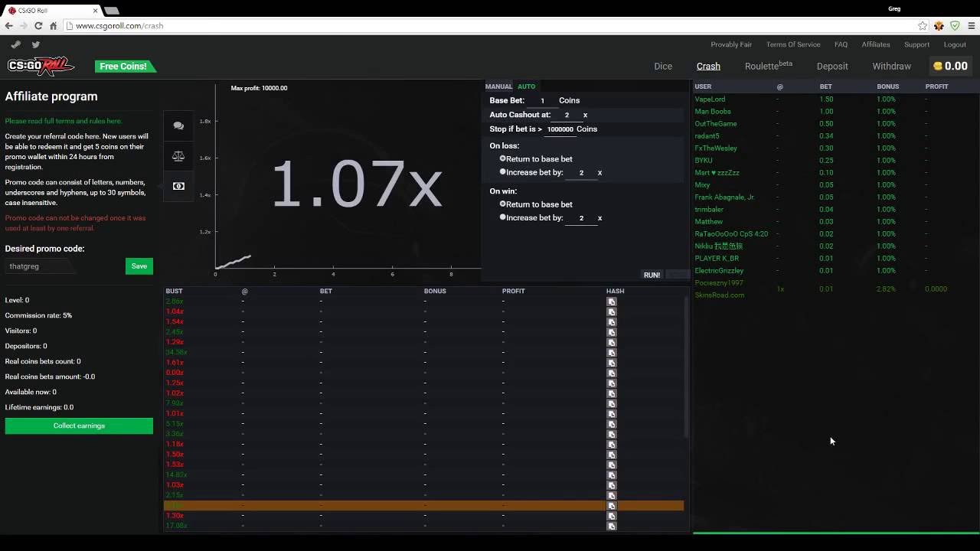The width and height of the screenshot is (980, 551).
Task: Select On loss Increase bet by option
Action: tap(503, 172)
